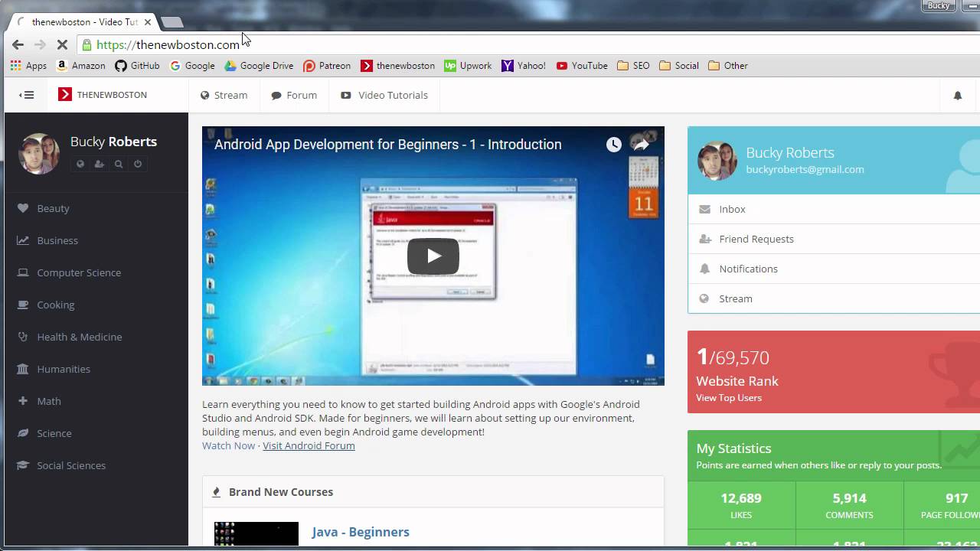Select the thenewboston - Video Tut browser tab
Viewport: 980px width, 551px height.
(84, 22)
